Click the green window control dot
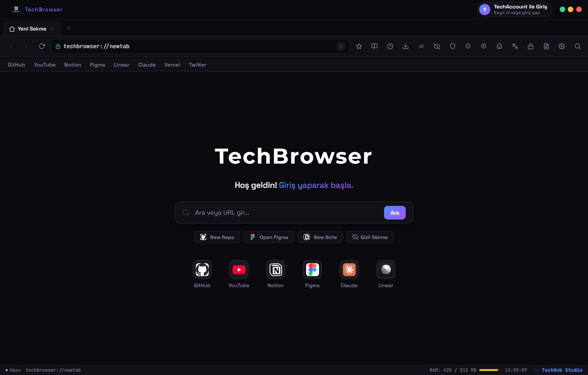The width and height of the screenshot is (588, 375). click(x=562, y=10)
